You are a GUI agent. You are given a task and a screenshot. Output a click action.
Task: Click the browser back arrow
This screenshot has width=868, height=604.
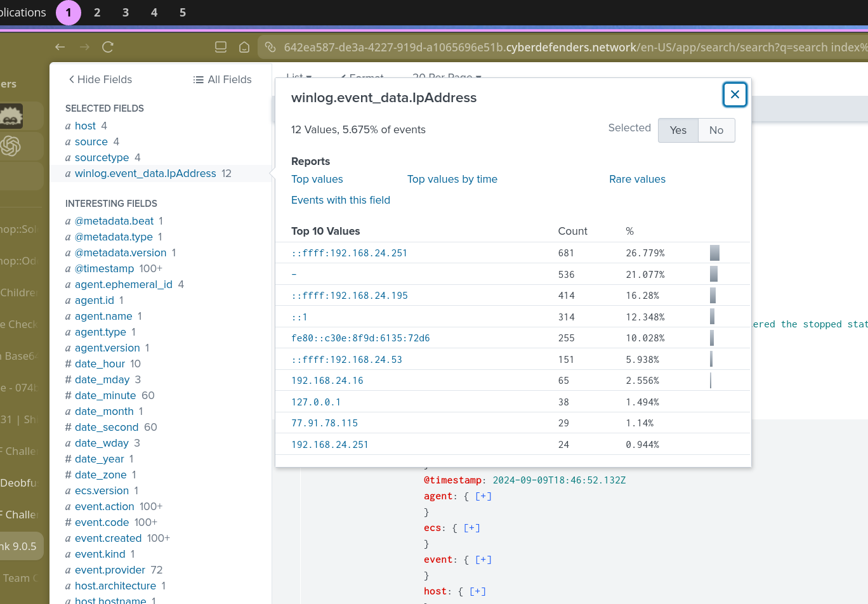click(x=60, y=47)
